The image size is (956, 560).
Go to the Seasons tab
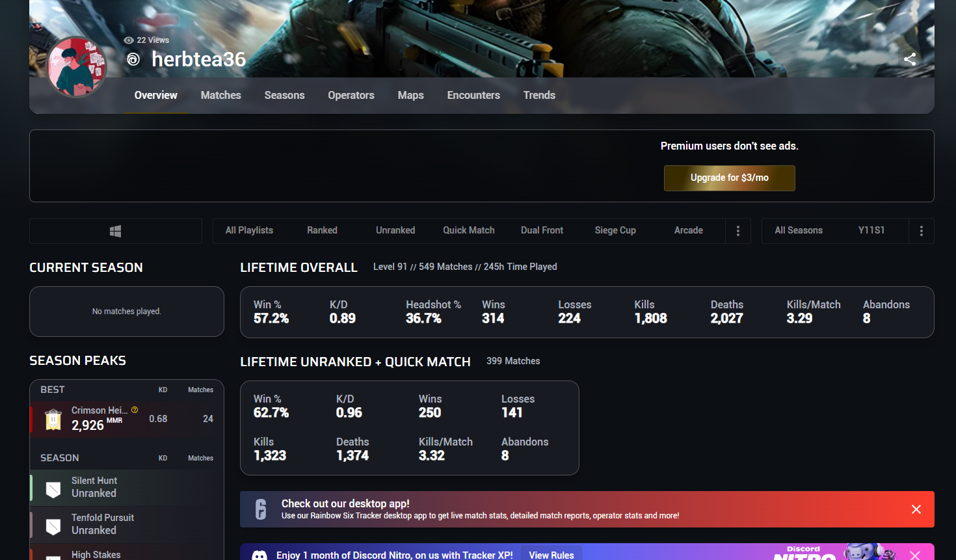tap(285, 95)
